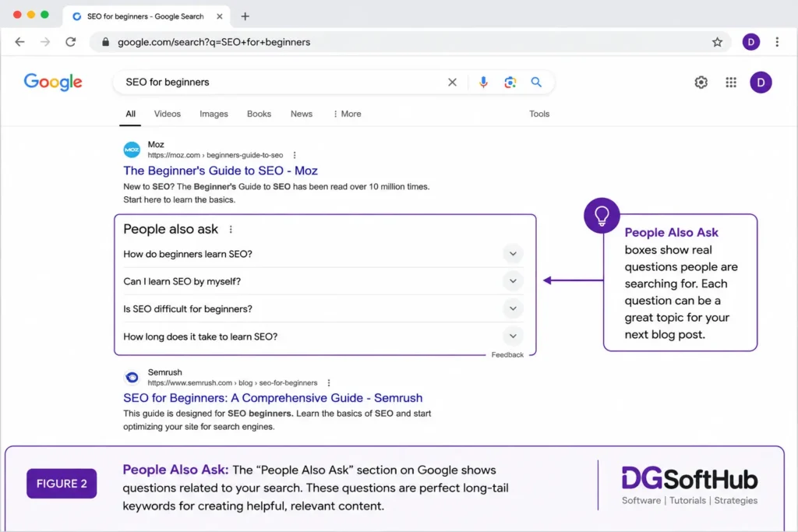
Task: Open People also ask three-dot options
Action: pyautogui.click(x=231, y=229)
